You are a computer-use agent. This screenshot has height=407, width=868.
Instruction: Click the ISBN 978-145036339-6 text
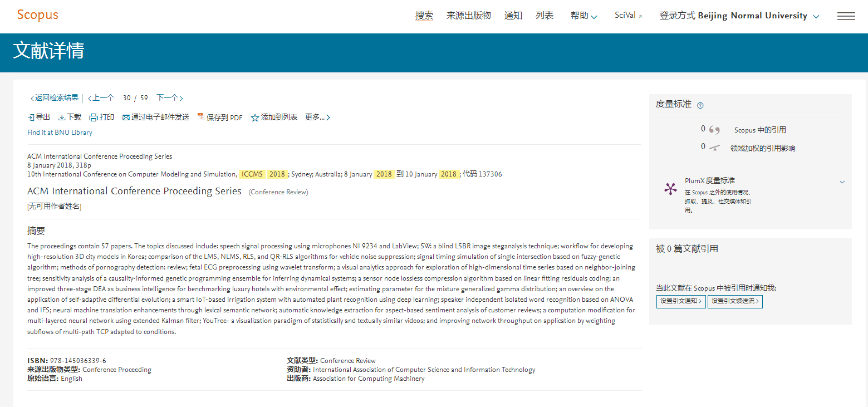coord(67,360)
